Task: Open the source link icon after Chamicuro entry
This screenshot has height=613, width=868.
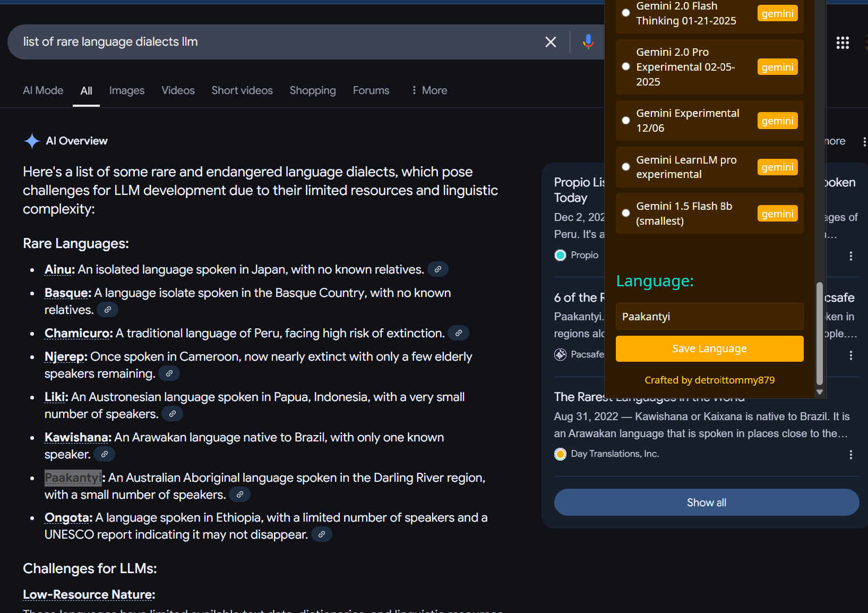Action: click(459, 333)
